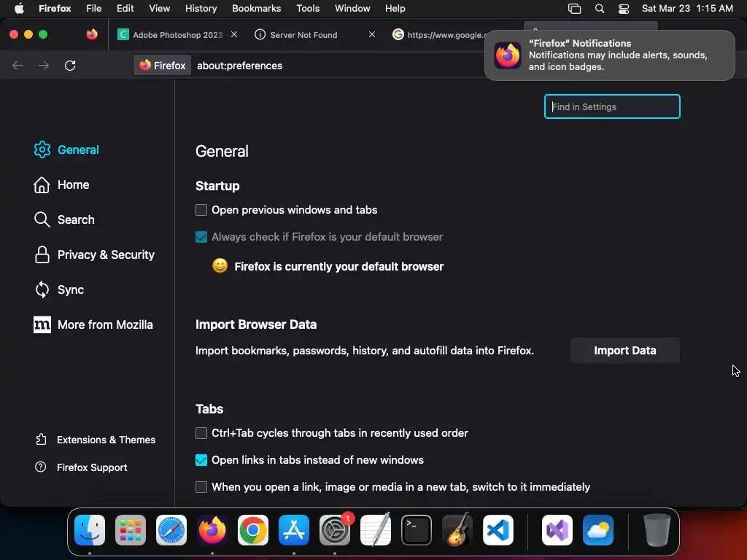Open Visual Studio from the Dock
The width and height of the screenshot is (747, 560).
coord(557,530)
